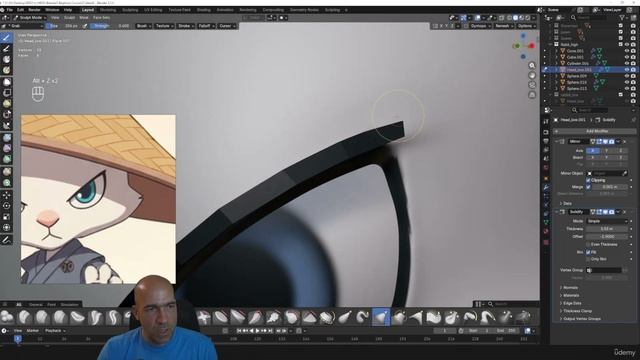Toggle Mirror Bisect Y button
This screenshot has height=360, width=640.
[607, 157]
